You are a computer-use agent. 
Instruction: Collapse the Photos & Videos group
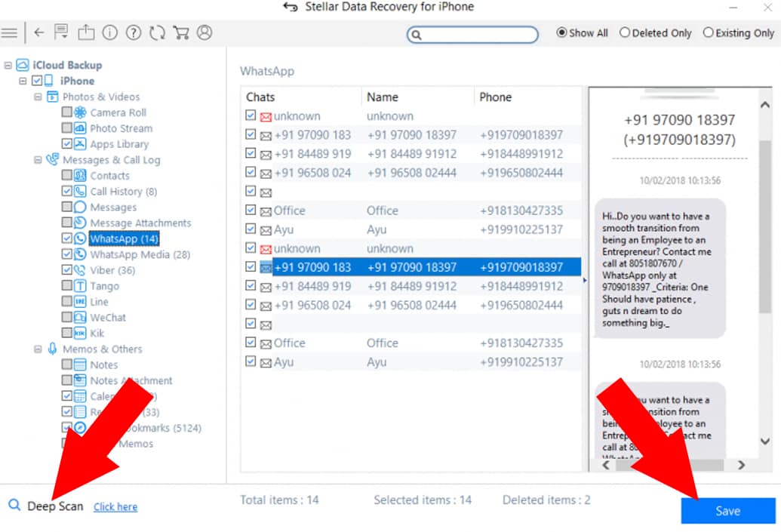(38, 97)
